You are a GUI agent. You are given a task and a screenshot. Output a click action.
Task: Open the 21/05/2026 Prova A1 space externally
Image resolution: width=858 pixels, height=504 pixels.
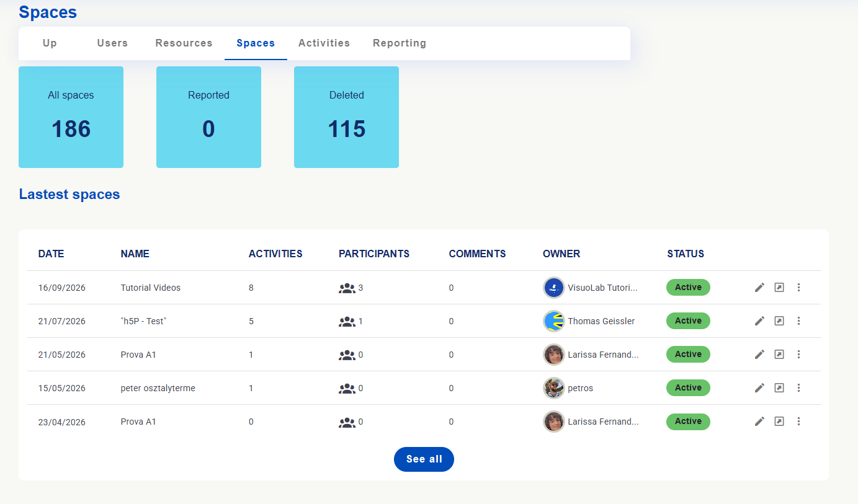pos(779,355)
